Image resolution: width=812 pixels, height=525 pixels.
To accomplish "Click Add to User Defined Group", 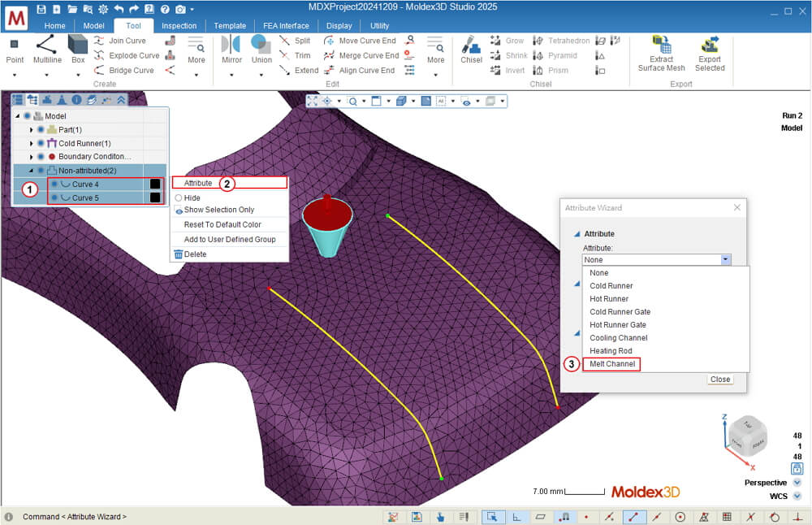I will coord(230,240).
